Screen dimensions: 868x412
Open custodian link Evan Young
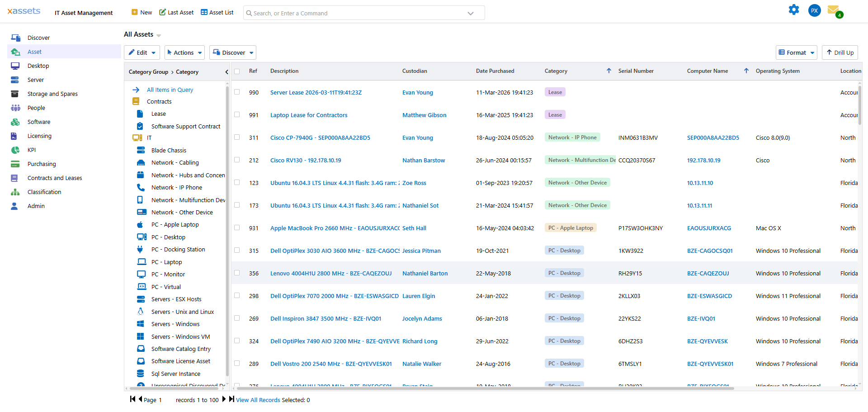tap(417, 92)
